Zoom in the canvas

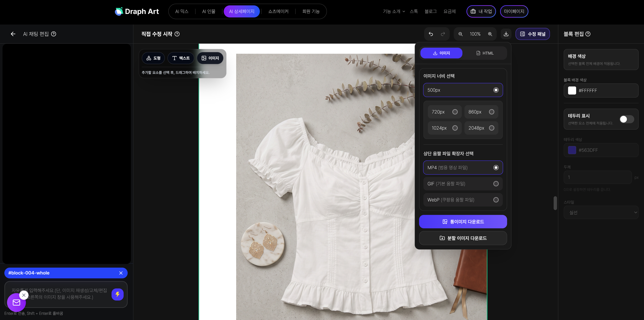tap(490, 34)
